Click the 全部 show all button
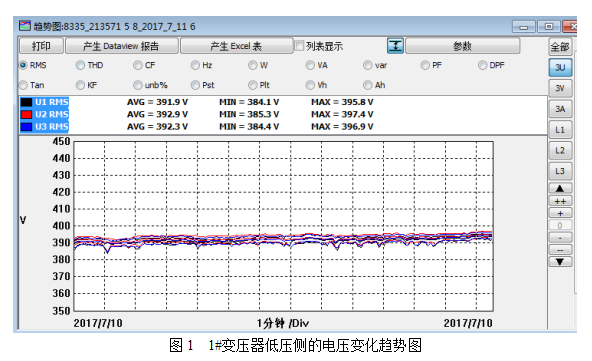Image resolution: width=592 pixels, height=361 pixels. click(560, 47)
